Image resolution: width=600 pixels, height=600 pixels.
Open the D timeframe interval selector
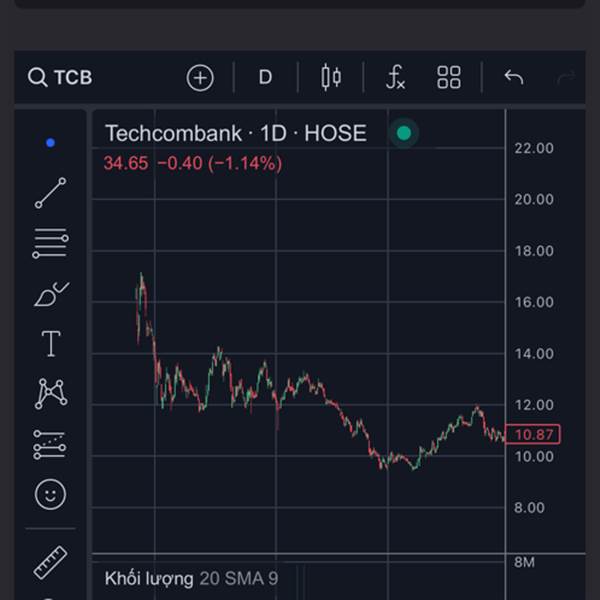point(265,78)
